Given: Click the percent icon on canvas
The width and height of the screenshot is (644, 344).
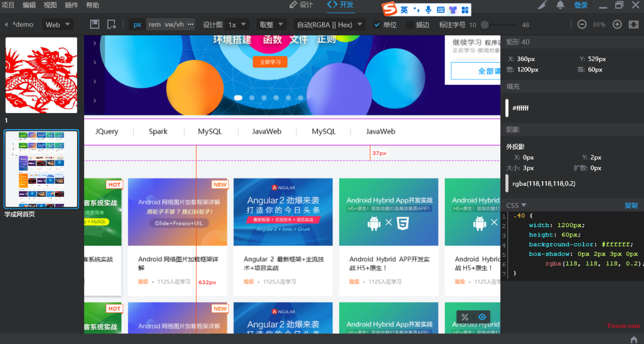Looking at the screenshot, I should click(465, 317).
